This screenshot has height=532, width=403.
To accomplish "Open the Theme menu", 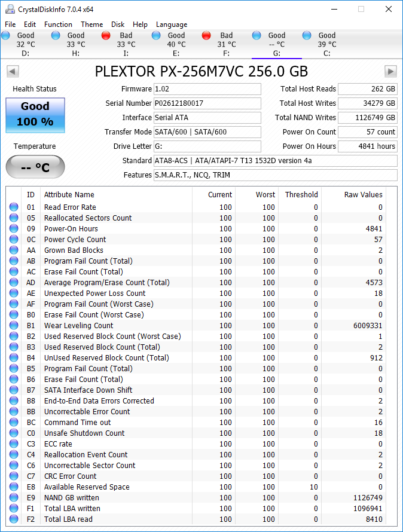I will [91, 25].
